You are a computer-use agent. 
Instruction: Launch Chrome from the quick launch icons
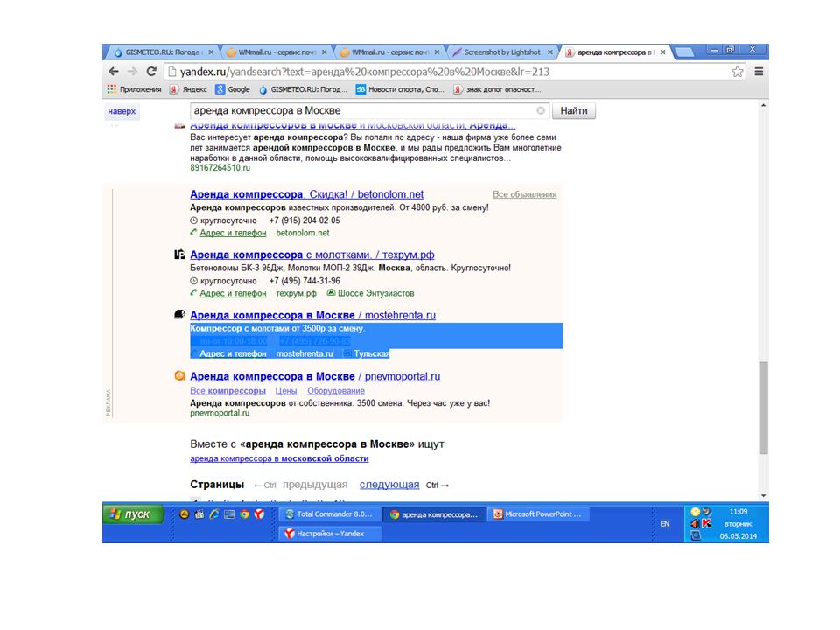coord(244,514)
